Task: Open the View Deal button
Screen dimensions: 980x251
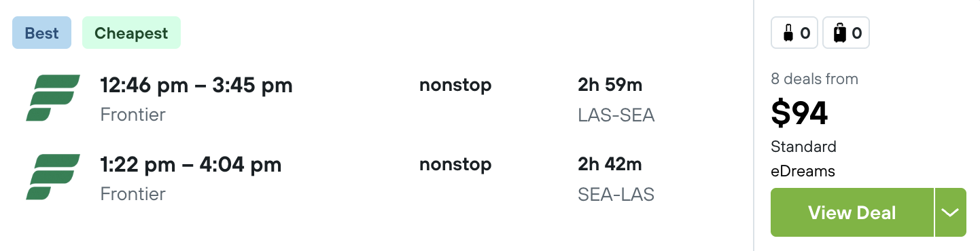Action: coord(852,212)
